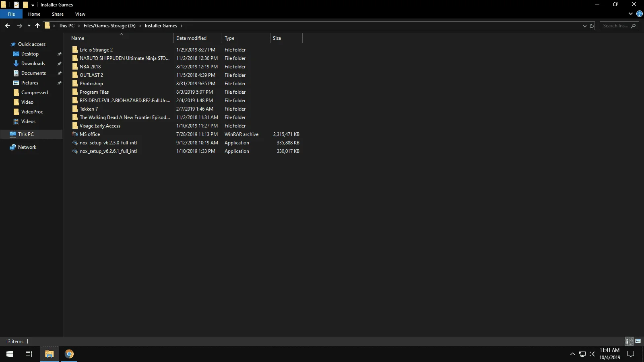Image resolution: width=644 pixels, height=362 pixels.
Task: Select Quick access in the navigation pane
Action: coord(32,44)
